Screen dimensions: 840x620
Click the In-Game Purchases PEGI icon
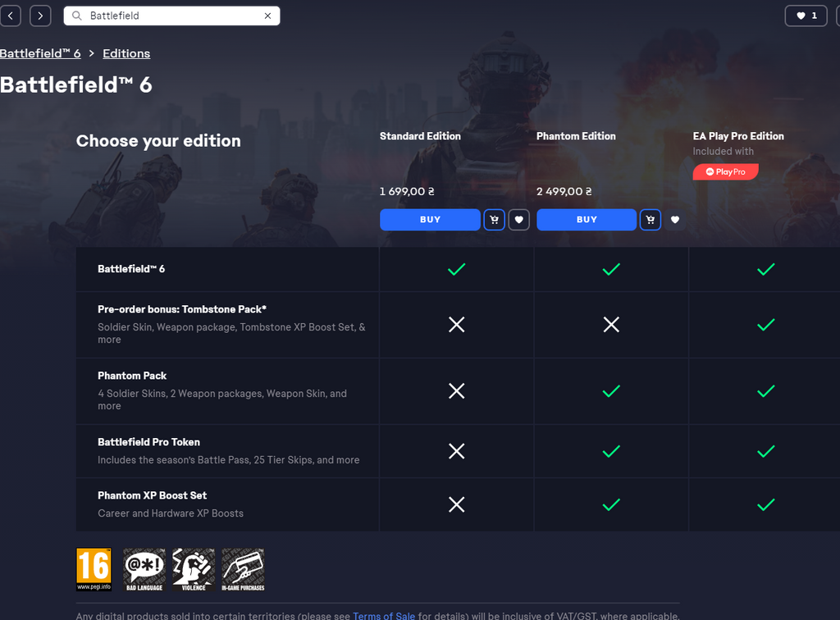click(x=243, y=569)
